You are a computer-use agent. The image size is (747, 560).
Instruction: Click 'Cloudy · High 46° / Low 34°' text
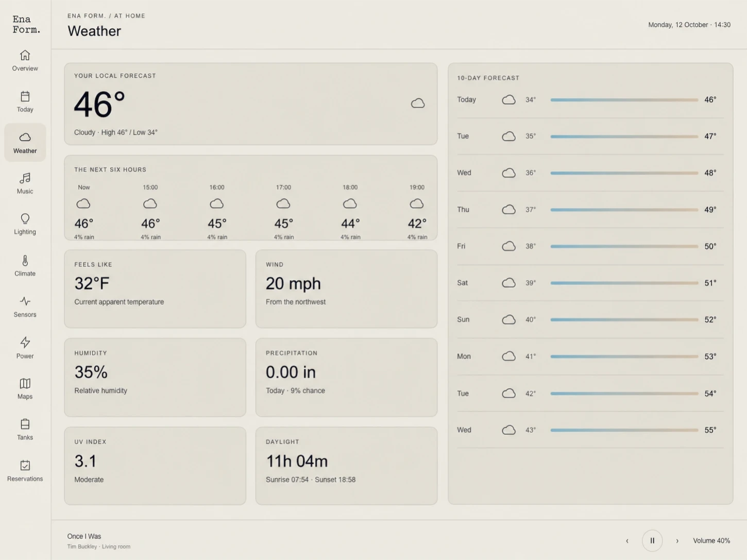pyautogui.click(x=116, y=132)
